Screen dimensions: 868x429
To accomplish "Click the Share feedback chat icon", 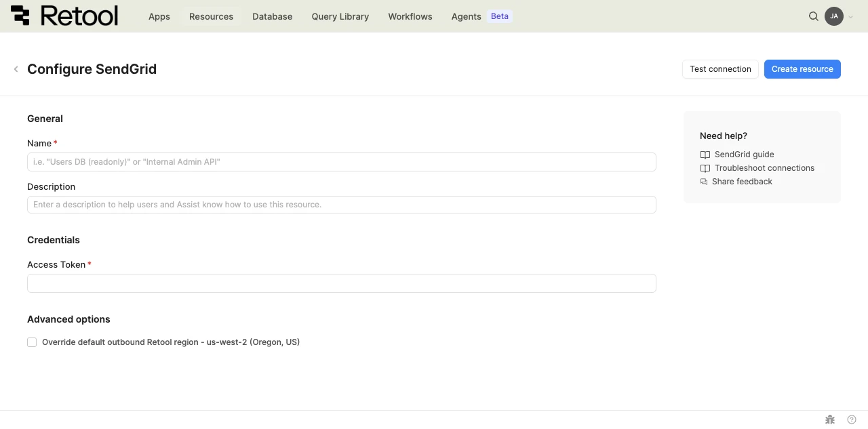I will click(704, 182).
